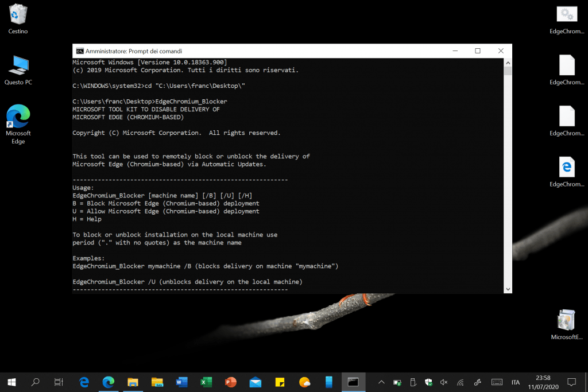
Task: Open the Mail app in taskbar
Action: (x=256, y=382)
